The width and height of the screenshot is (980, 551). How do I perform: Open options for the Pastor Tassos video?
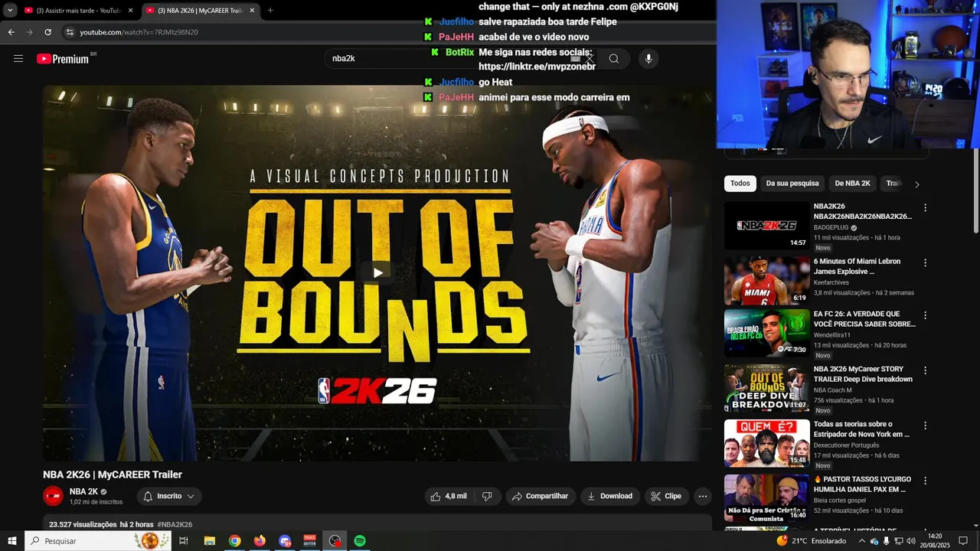[925, 481]
